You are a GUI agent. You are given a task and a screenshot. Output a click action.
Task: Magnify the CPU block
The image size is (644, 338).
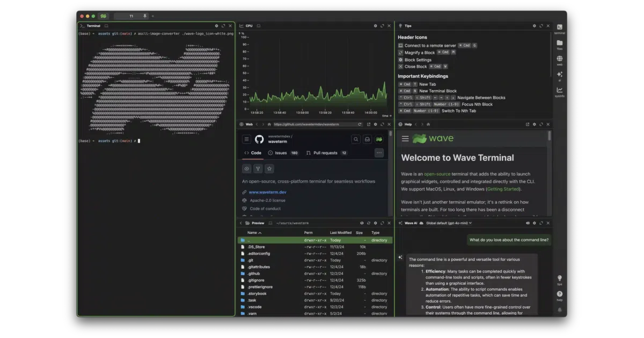(383, 26)
